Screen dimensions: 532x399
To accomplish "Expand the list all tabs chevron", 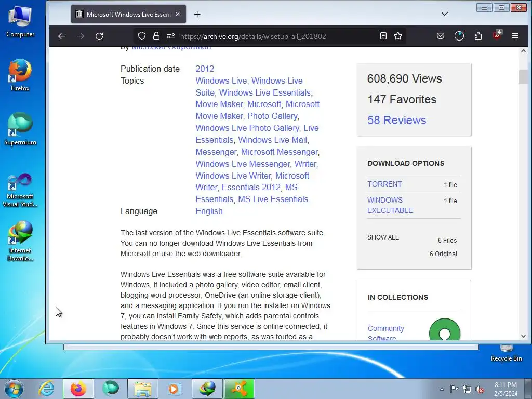I will (x=445, y=14).
